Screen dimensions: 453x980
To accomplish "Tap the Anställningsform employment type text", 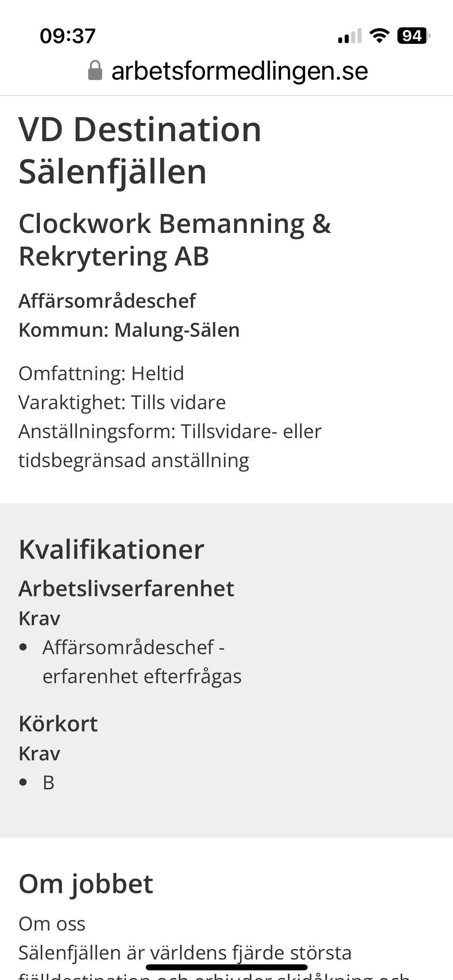I will 170,446.
